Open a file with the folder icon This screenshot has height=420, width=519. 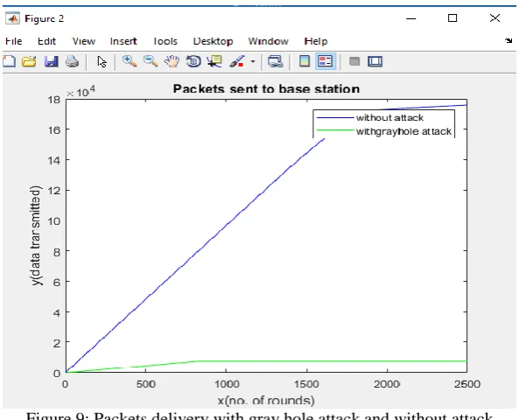point(29,61)
